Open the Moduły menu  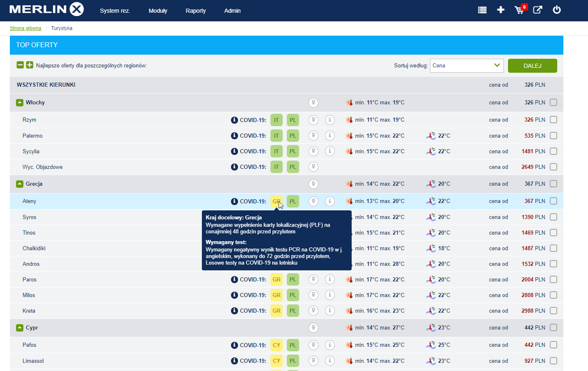tap(158, 11)
